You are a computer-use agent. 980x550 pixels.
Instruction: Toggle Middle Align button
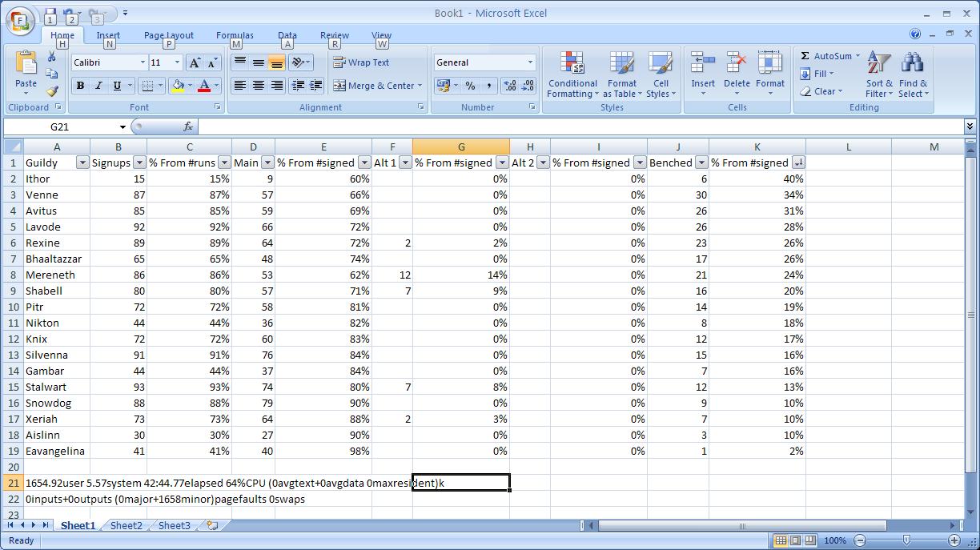point(258,62)
